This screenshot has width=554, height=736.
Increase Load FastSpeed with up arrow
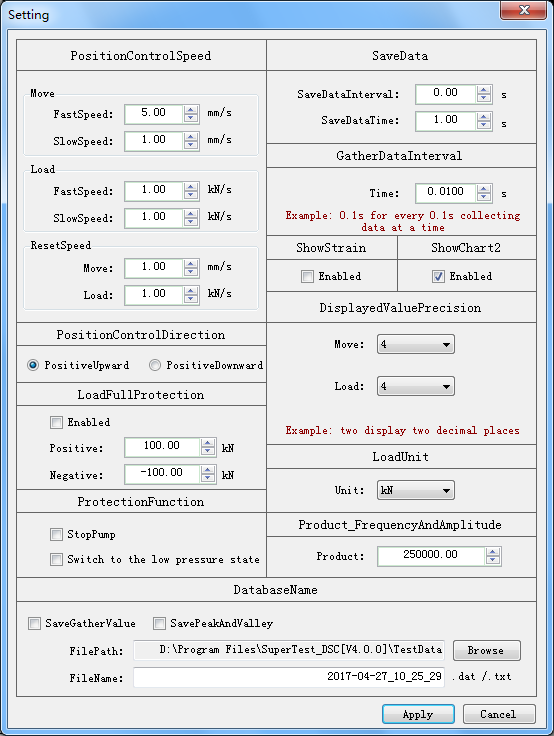(191, 187)
